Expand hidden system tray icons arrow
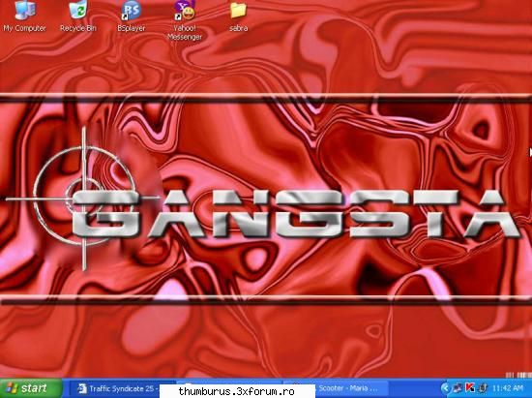The width and height of the screenshot is (532, 398). pyautogui.click(x=445, y=388)
